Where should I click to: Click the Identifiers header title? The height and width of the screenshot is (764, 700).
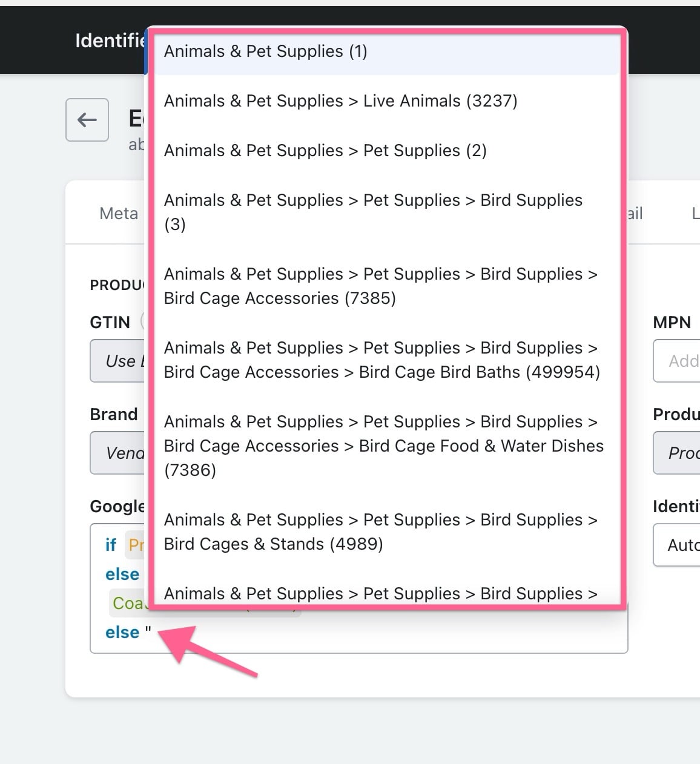pyautogui.click(x=110, y=41)
